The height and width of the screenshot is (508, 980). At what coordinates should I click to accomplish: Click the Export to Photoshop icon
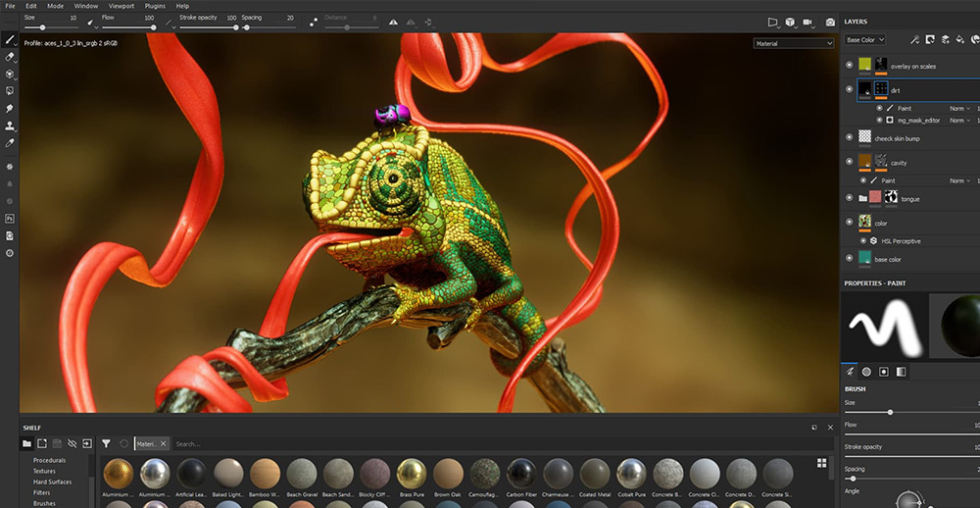coord(9,218)
